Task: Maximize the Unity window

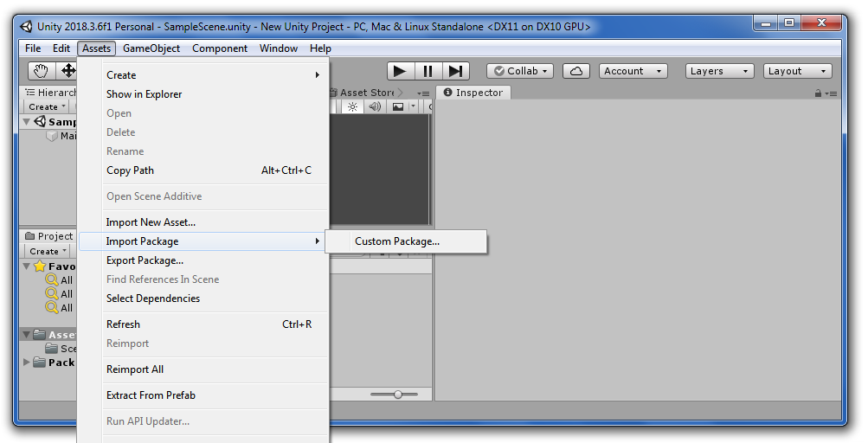Action: (789, 22)
